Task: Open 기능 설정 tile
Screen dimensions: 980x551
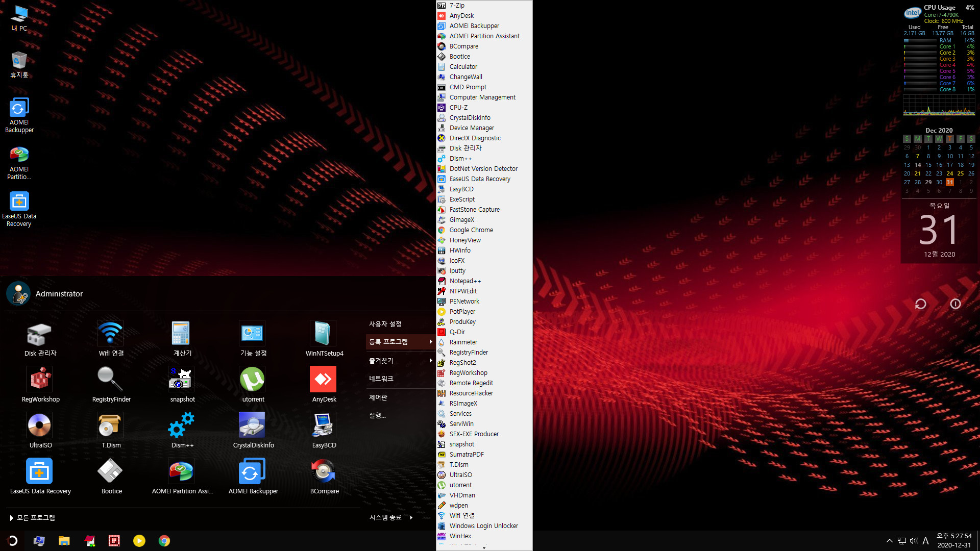Action: [253, 339]
